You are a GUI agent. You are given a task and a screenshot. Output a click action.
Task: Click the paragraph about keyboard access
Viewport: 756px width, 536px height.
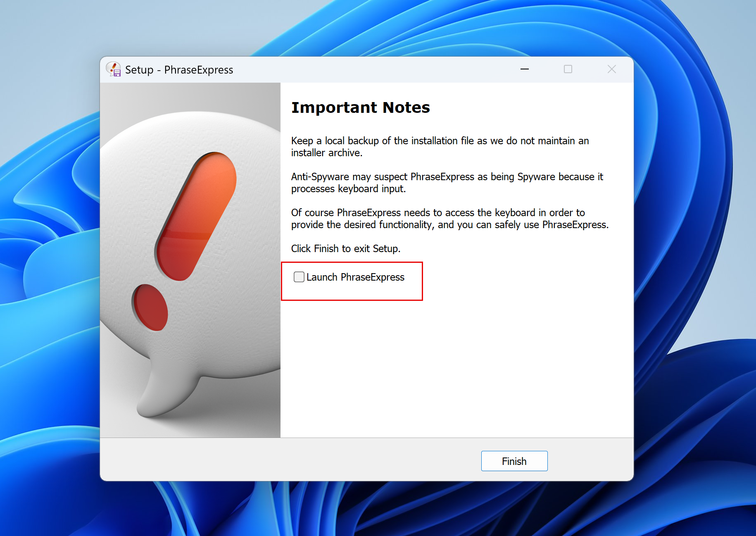tap(449, 219)
